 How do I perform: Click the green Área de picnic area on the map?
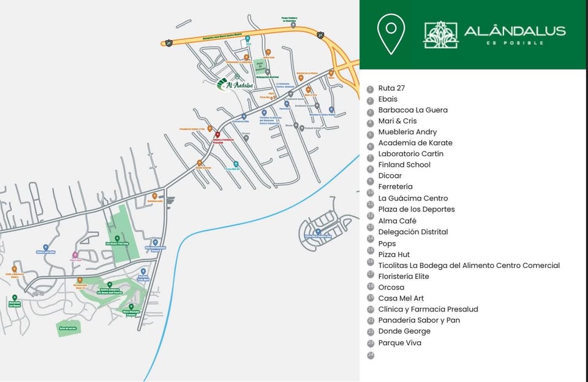point(68,328)
